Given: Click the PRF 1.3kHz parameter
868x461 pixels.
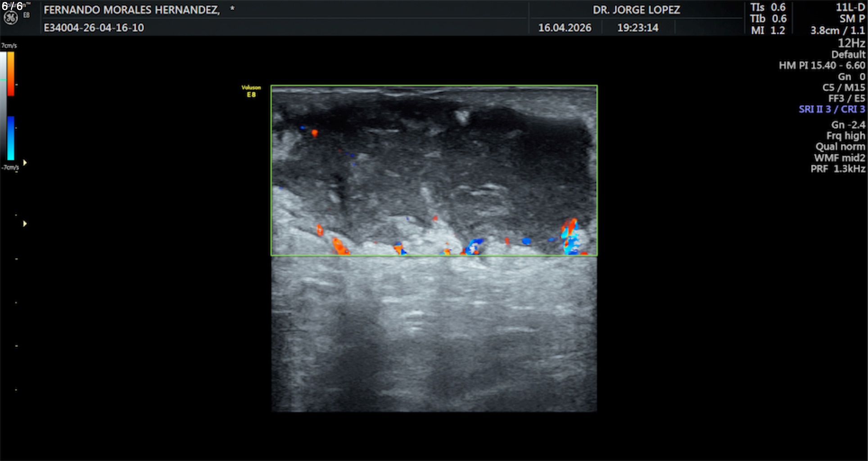Looking at the screenshot, I should (837, 169).
